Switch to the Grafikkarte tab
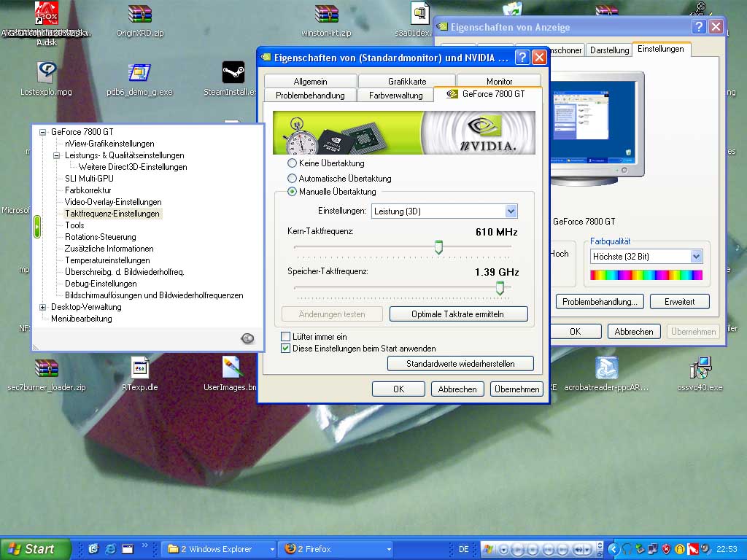This screenshot has height=560, width=747. [407, 82]
